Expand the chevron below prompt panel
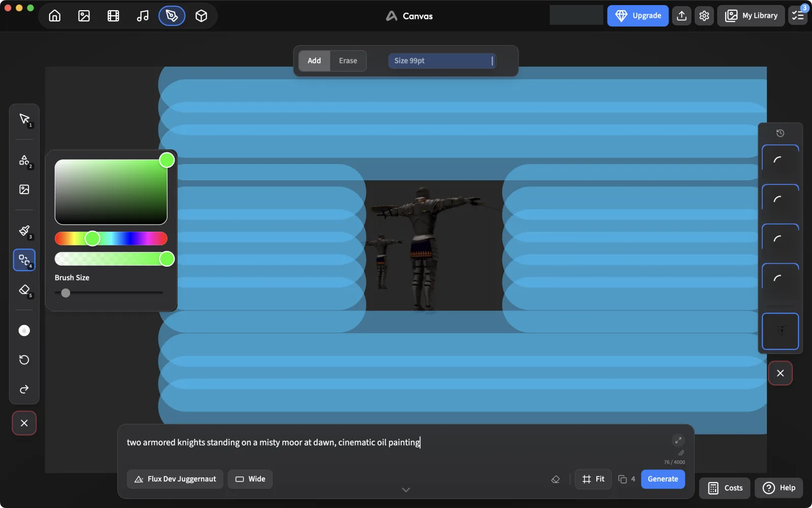Screen dimensions: 812x508 (x=406, y=490)
